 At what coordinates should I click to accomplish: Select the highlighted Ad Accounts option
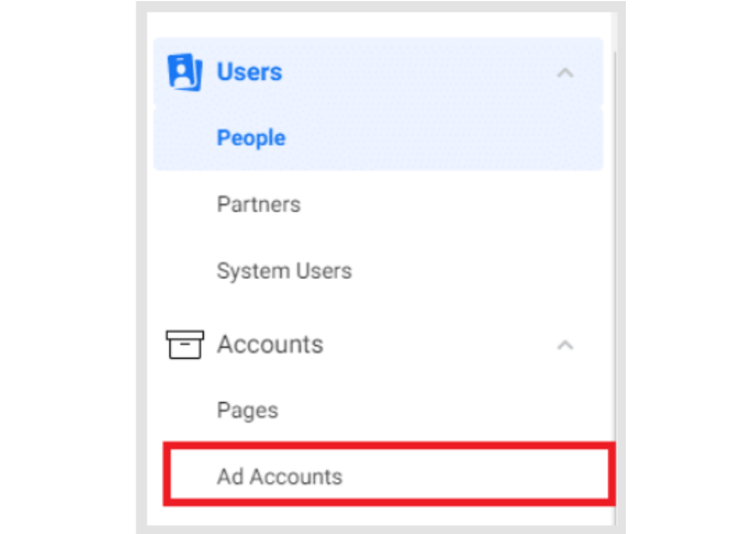(x=280, y=476)
